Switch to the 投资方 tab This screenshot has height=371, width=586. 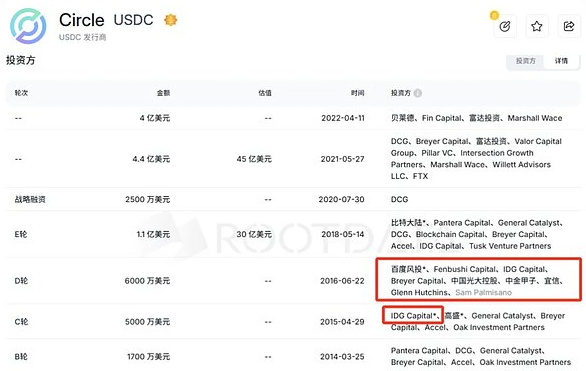tap(525, 61)
